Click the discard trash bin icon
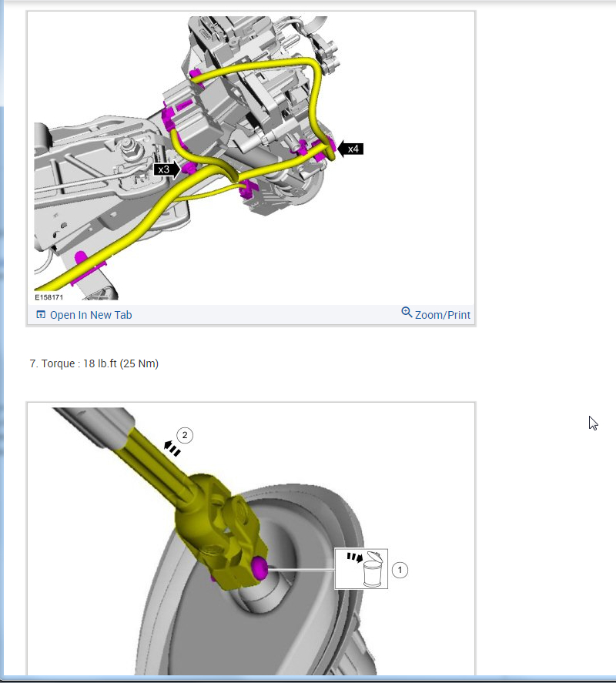Viewport: 616px width, 683px height. (373, 569)
